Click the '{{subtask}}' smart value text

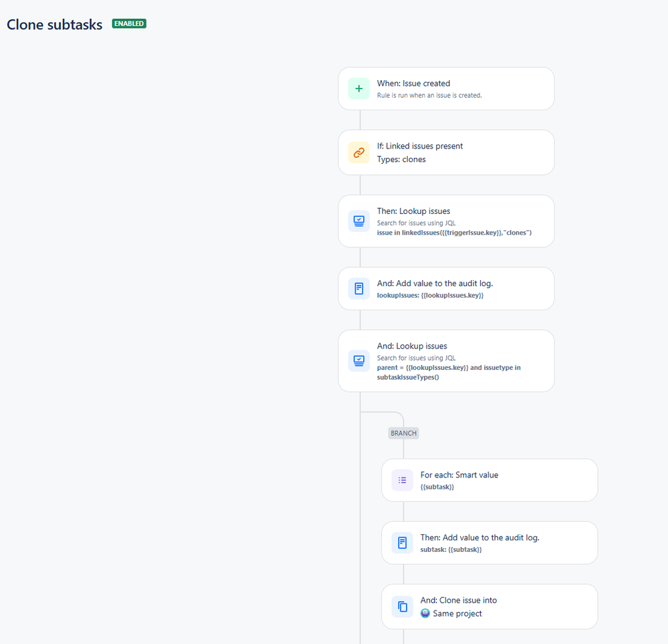(x=437, y=487)
